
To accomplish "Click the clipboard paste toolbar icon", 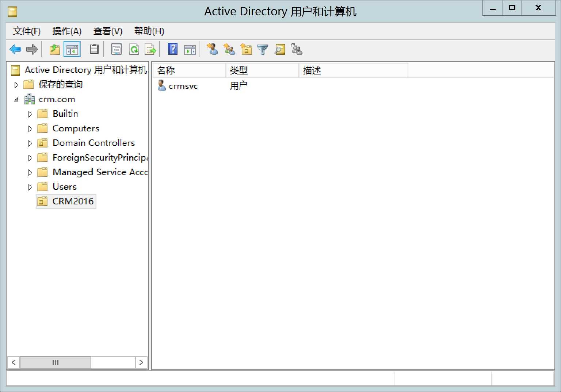I will pyautogui.click(x=94, y=49).
